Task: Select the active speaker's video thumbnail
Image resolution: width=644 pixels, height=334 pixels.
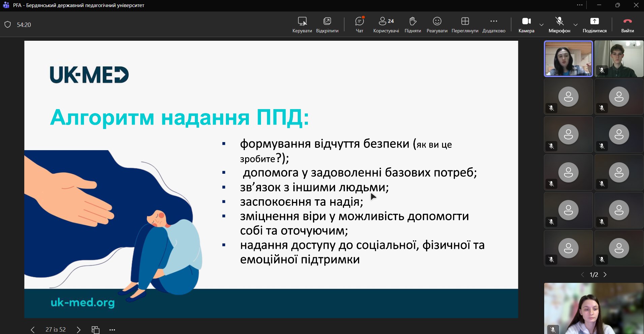Action: point(568,59)
